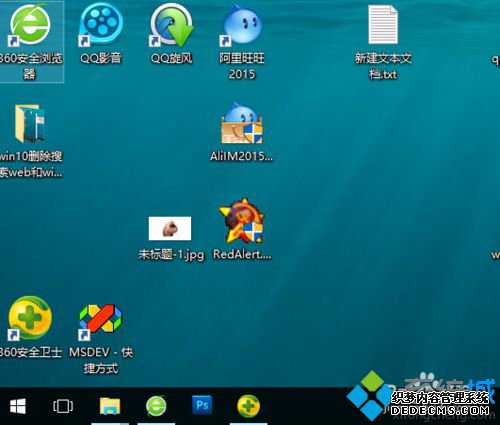Launch the 阿里旺旺 2015 shortcut

[x=241, y=26]
